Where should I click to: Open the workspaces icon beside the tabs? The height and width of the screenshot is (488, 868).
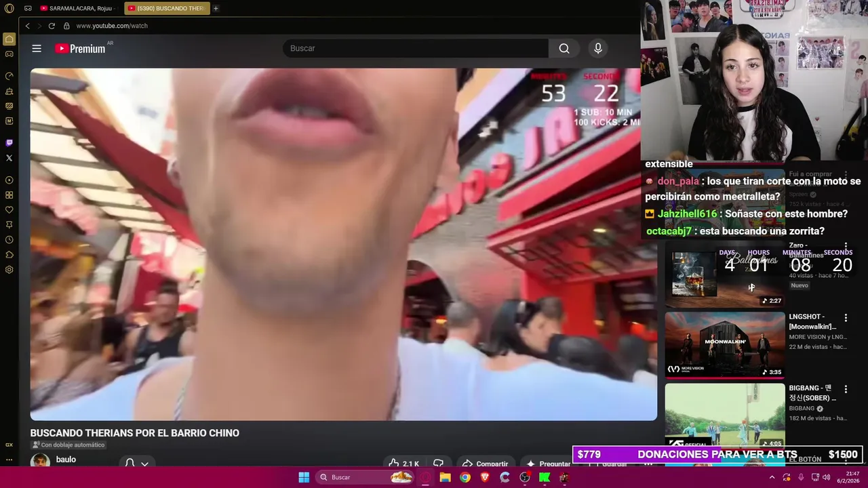28,8
